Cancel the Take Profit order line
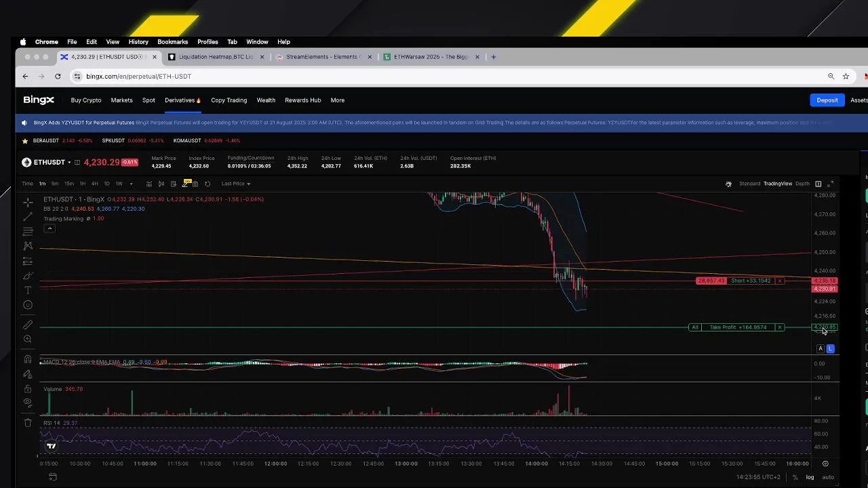The width and height of the screenshot is (868, 488). point(780,327)
